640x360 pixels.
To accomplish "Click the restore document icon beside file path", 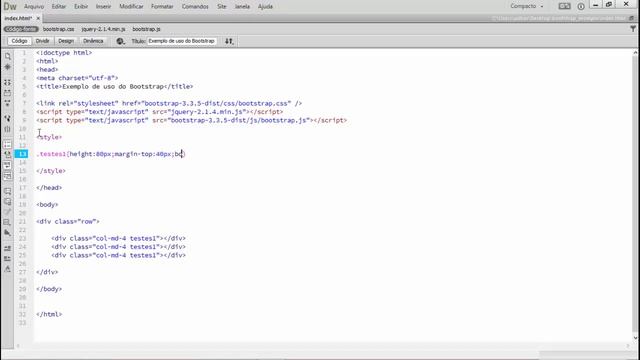I will coord(632,18).
